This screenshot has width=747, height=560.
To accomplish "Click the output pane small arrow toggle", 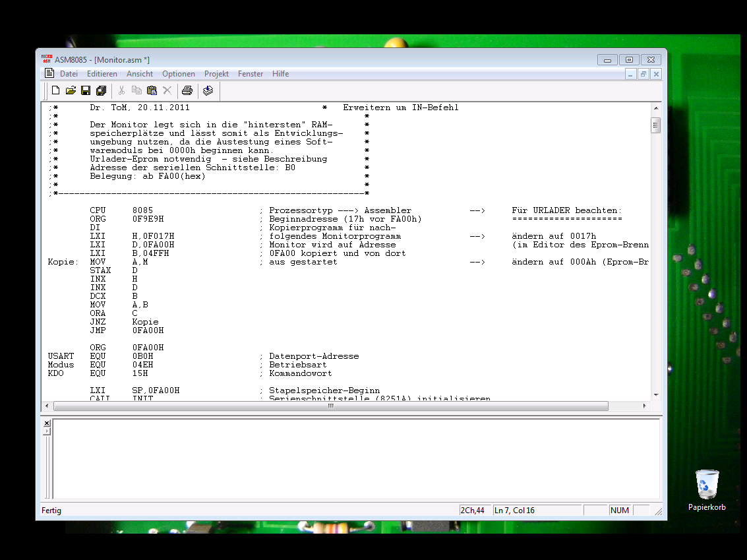I will click(47, 431).
